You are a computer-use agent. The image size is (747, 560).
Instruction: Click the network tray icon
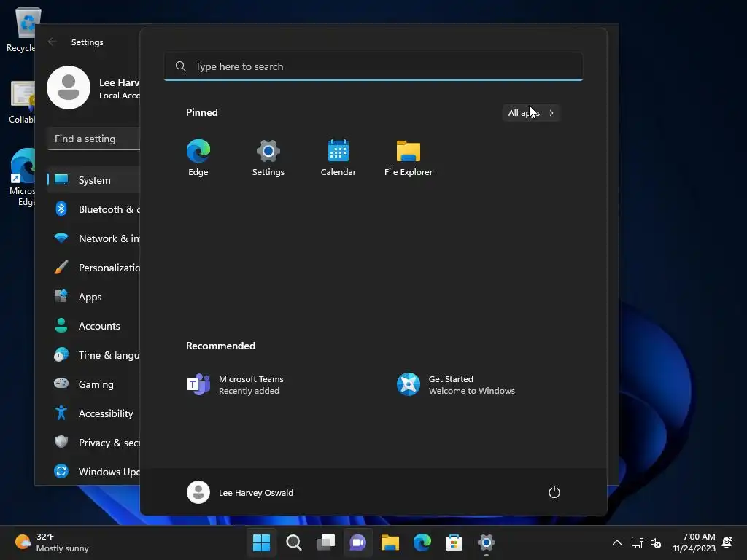coord(637,542)
